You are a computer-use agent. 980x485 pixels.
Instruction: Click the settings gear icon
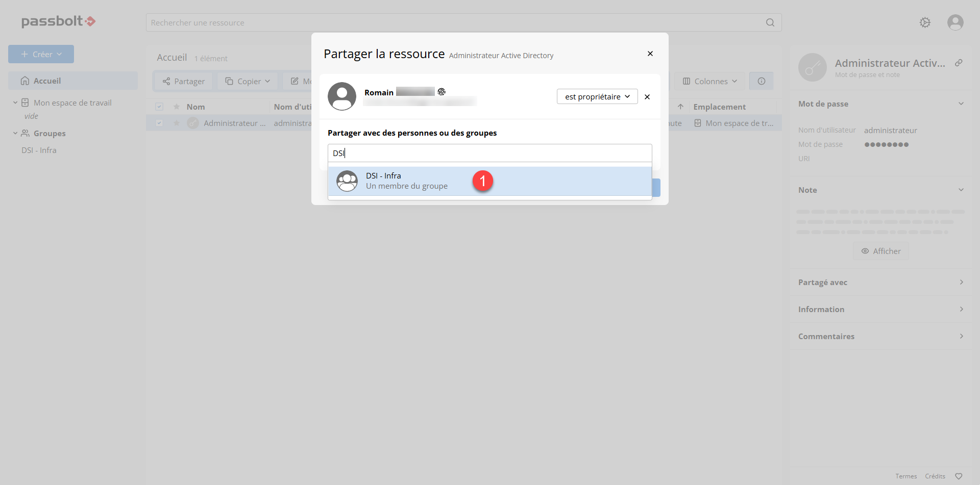(925, 22)
